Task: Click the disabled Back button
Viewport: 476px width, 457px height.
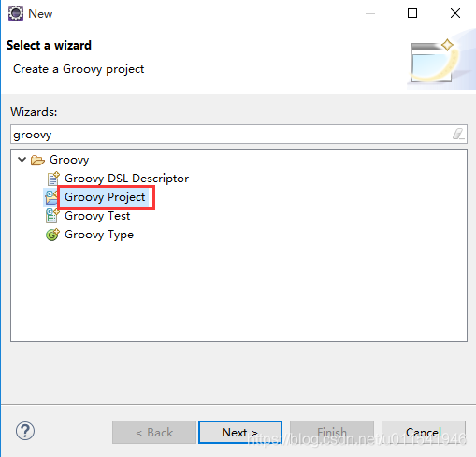Action: pos(154,432)
